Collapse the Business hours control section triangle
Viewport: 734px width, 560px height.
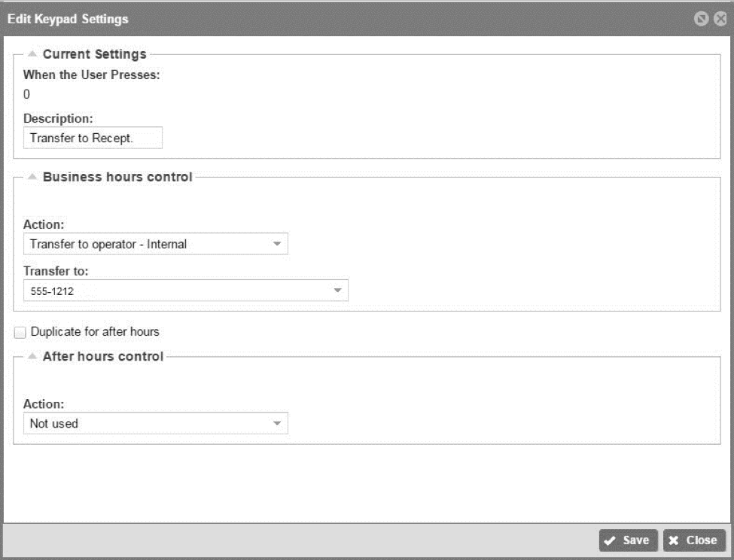(x=32, y=176)
